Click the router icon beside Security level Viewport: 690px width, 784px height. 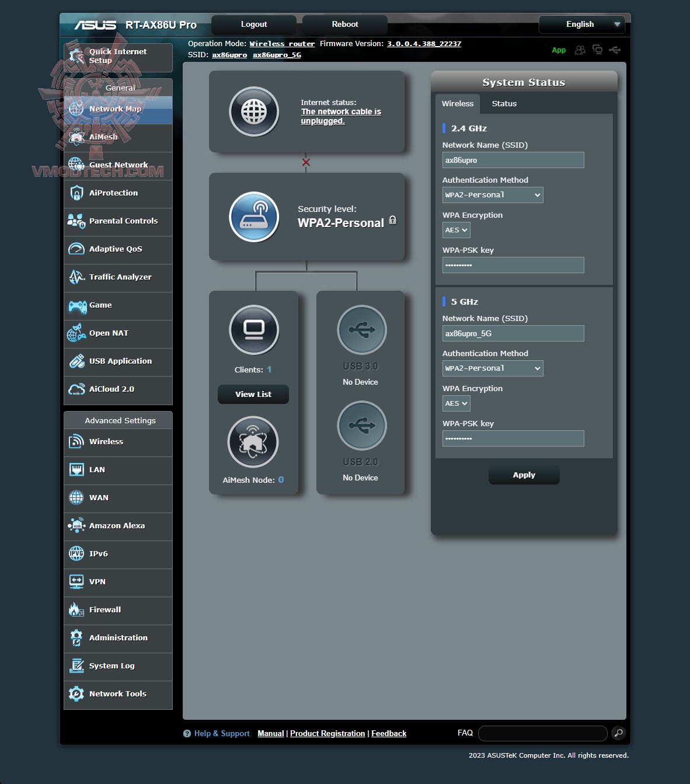tap(254, 217)
